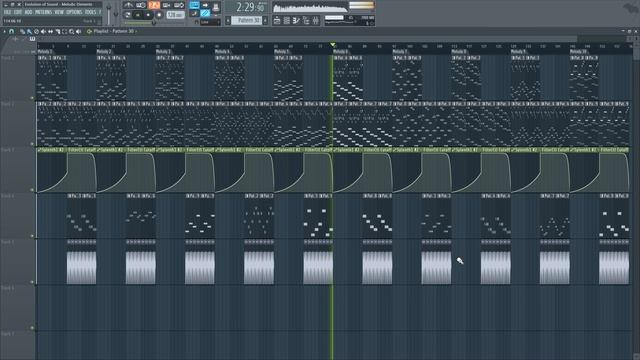Open the playlist options menu arrow
Screen dimensions: 640x360
pyautogui.click(x=4, y=31)
